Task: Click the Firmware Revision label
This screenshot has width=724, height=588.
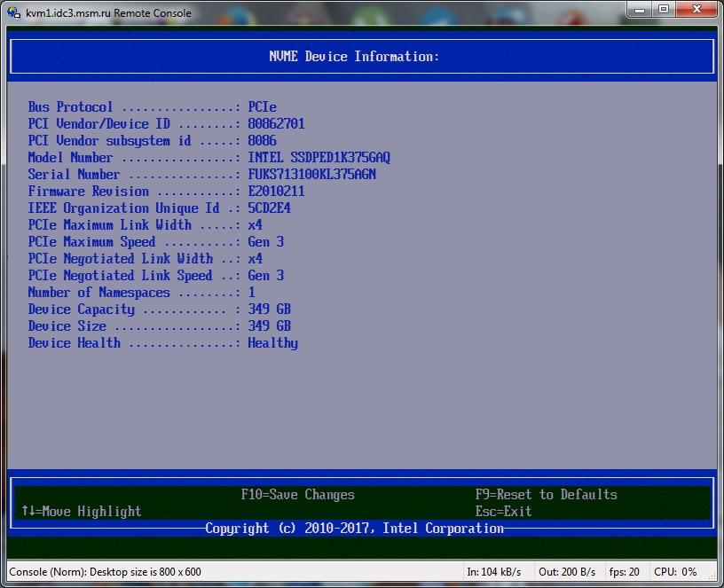Action: [88, 191]
